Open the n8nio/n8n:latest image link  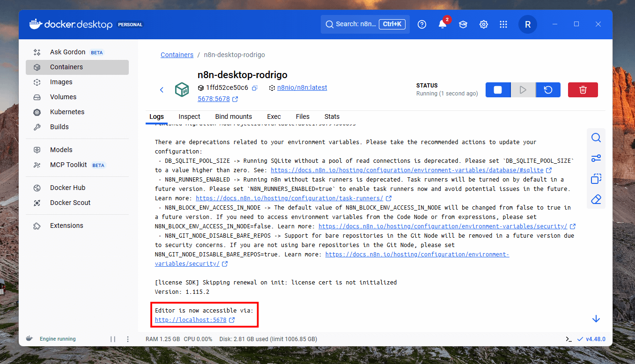(302, 87)
